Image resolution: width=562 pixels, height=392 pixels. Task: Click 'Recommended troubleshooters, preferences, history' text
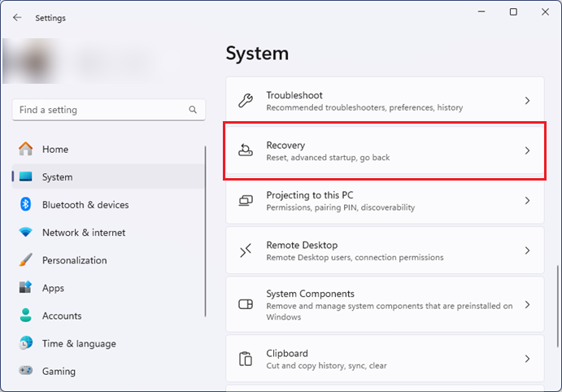pyautogui.click(x=364, y=107)
